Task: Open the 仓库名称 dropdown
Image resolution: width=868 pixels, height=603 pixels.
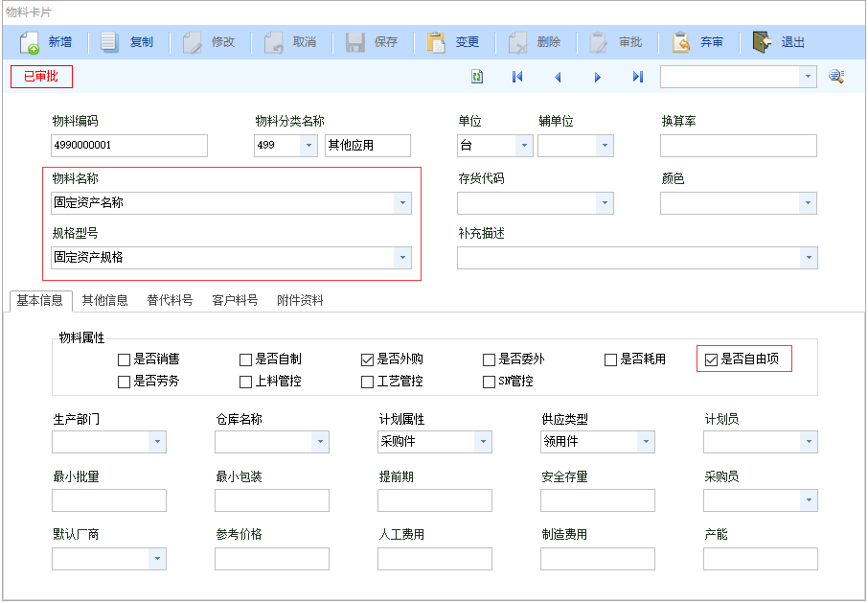Action: pyautogui.click(x=320, y=442)
